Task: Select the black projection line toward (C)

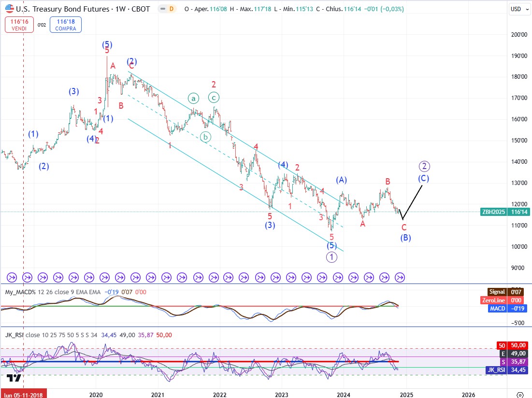Action: click(413, 202)
